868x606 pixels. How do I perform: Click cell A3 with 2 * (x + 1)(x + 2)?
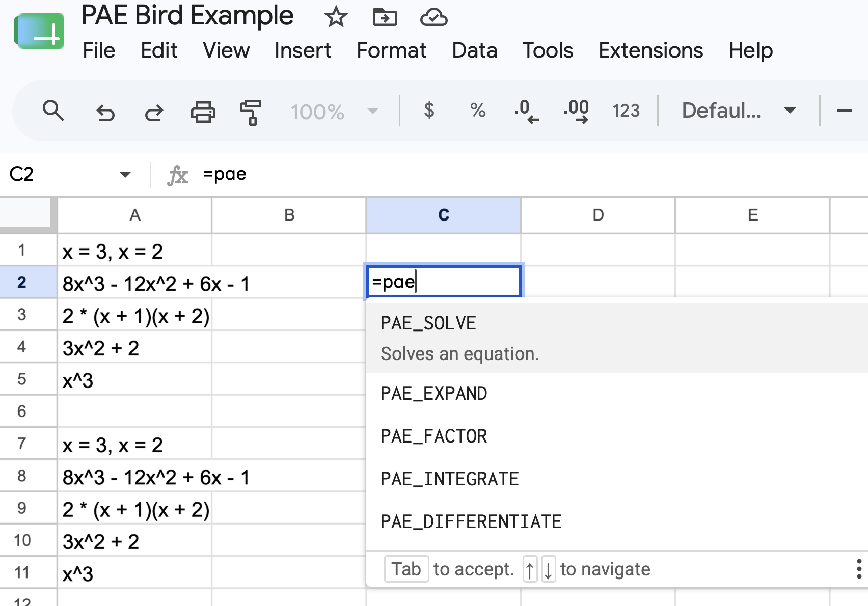(134, 315)
